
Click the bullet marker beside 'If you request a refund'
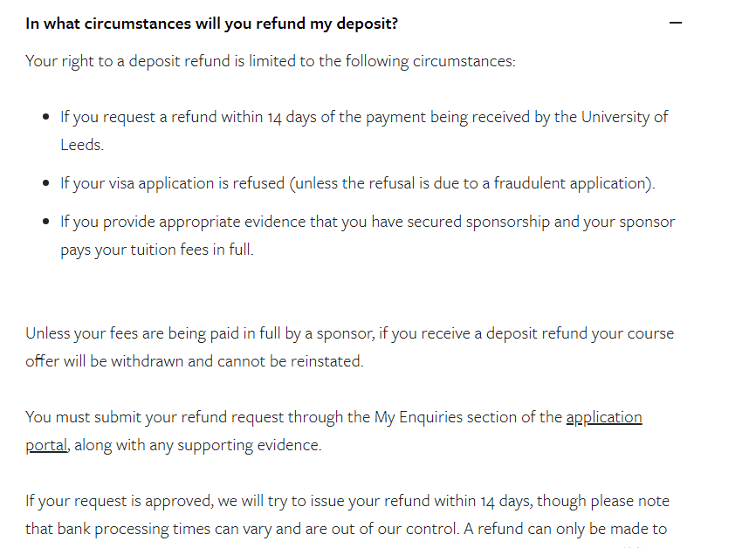click(45, 117)
